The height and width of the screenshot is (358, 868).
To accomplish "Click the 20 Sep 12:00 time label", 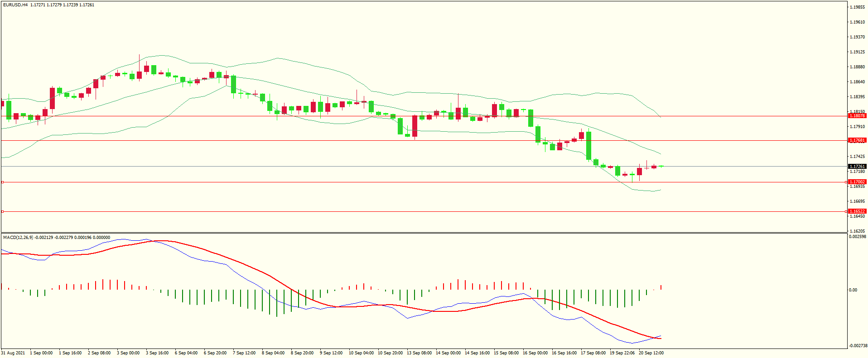I will click(x=651, y=353).
